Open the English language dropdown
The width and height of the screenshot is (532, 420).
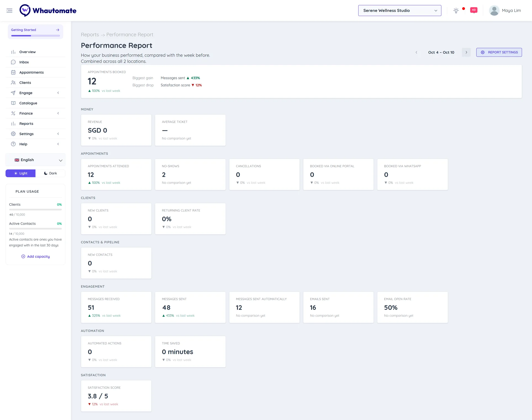35,160
